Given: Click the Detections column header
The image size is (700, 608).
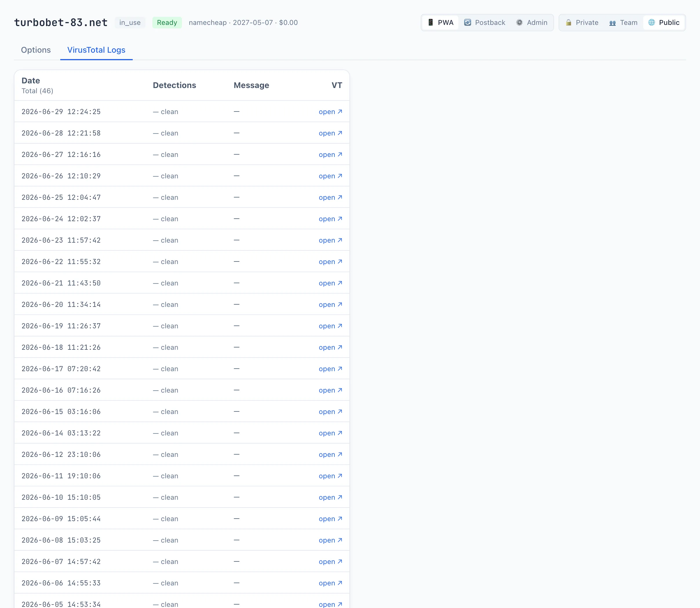Looking at the screenshot, I should 174,85.
